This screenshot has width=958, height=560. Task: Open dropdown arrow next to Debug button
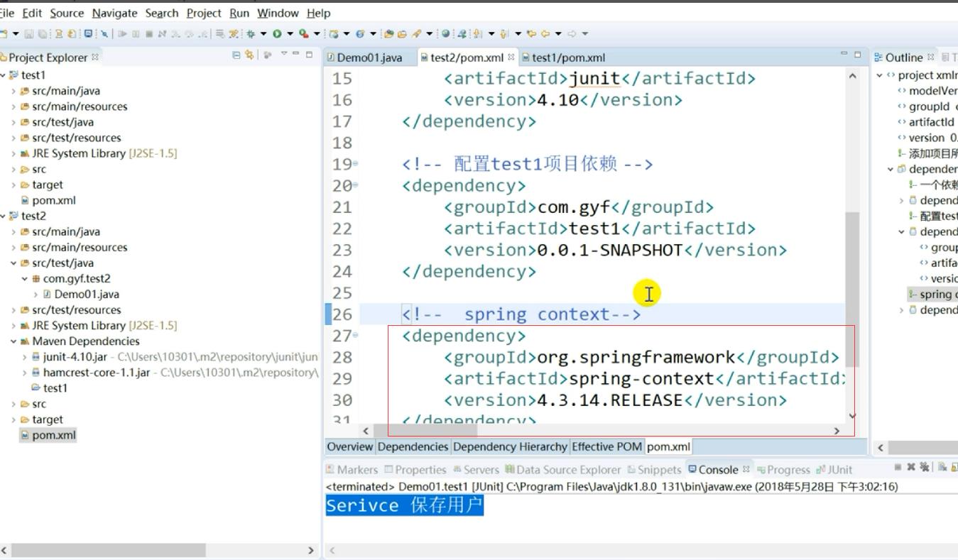263,33
